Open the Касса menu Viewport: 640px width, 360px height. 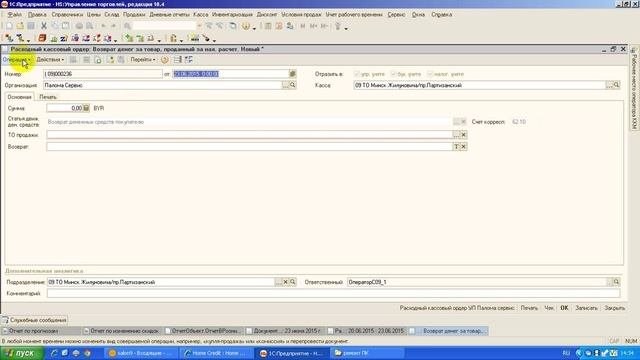201,14
